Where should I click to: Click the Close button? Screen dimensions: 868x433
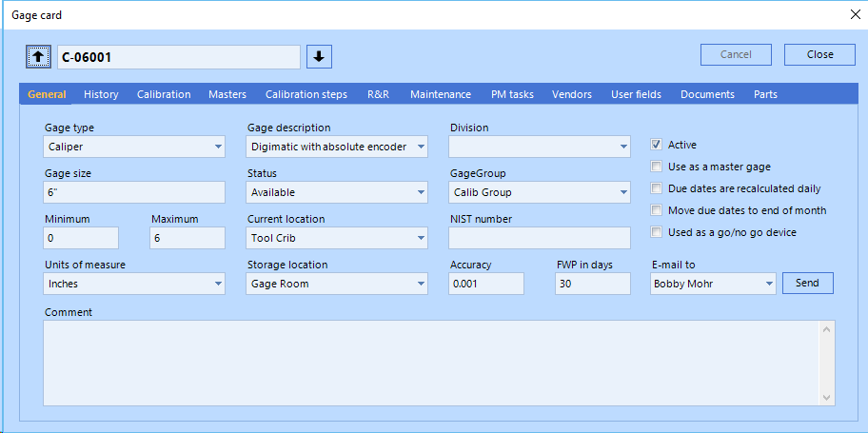click(819, 54)
